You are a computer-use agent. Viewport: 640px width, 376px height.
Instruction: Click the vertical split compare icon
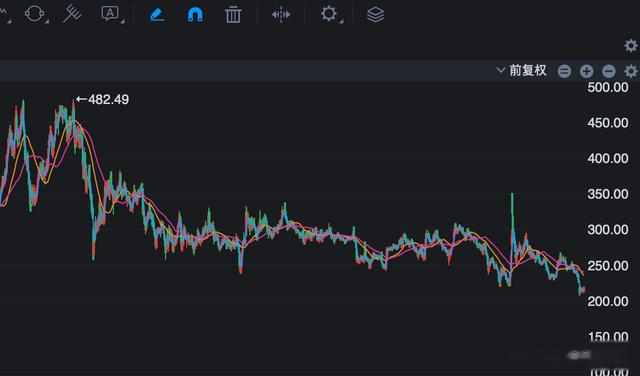[x=281, y=15]
